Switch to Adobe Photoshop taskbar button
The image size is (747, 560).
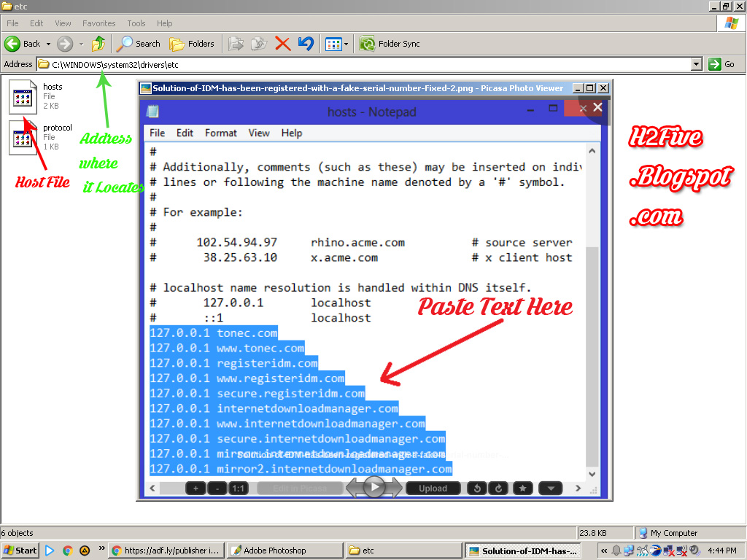(285, 551)
